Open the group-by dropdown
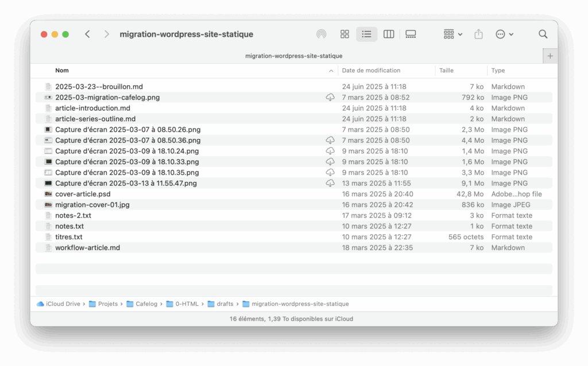This screenshot has height=366, width=588. (452, 34)
